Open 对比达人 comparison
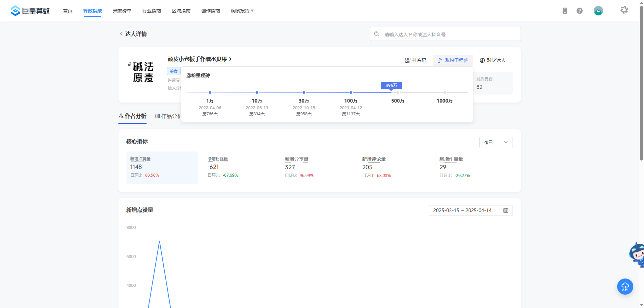This screenshot has width=644, height=308. (492, 60)
